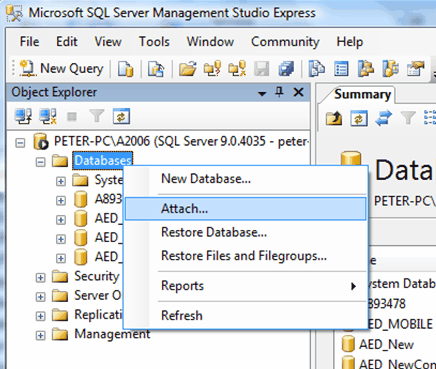The width and height of the screenshot is (436, 369).
Task: Click Disconnect icon in Object Explorer
Action: coord(48,117)
